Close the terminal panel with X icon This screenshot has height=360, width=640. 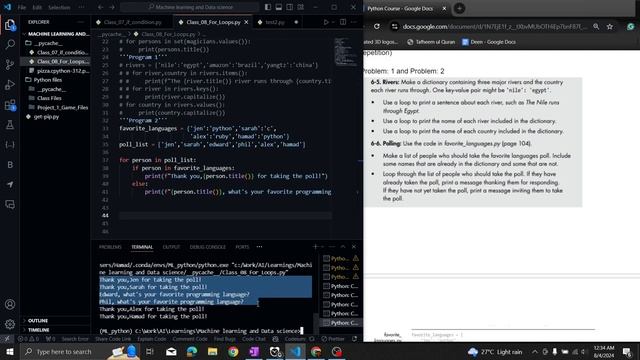[354, 247]
